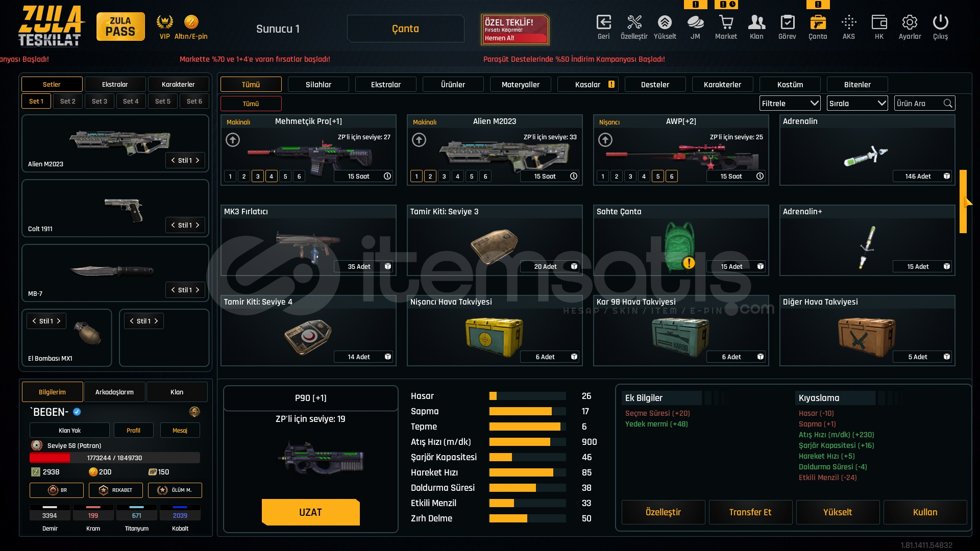
Task: Open the Görev tasks icon
Action: [x=787, y=23]
